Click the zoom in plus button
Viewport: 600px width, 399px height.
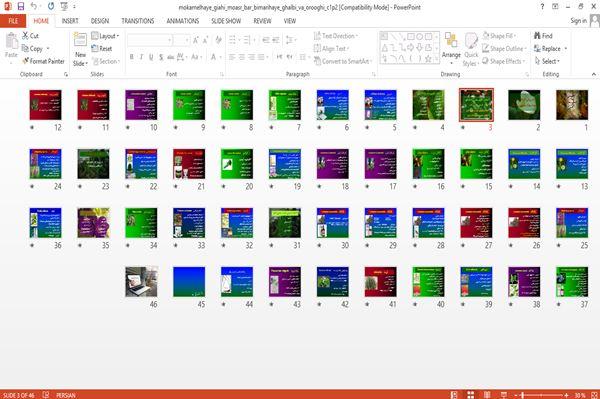pos(566,395)
